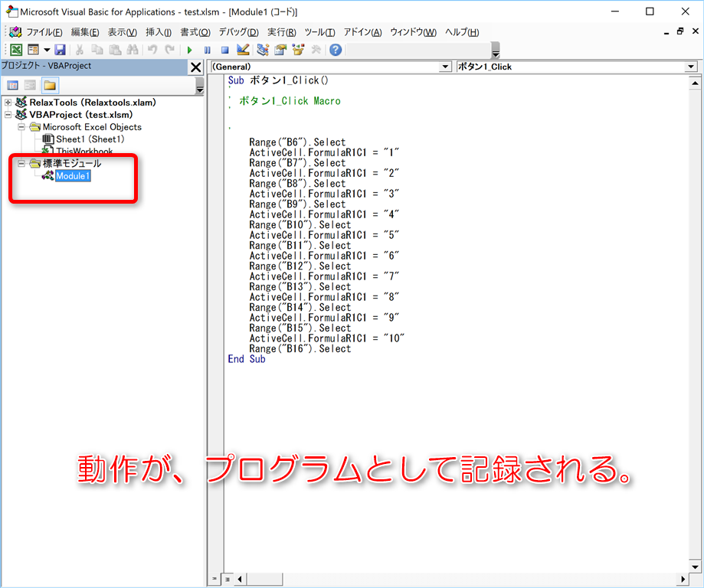Click the Undo arrow icon
The height and width of the screenshot is (588, 704).
click(152, 50)
